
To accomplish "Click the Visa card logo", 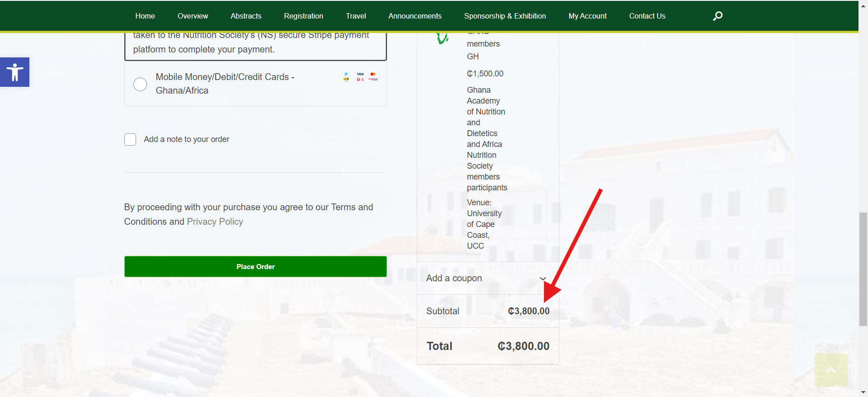I will click(360, 74).
